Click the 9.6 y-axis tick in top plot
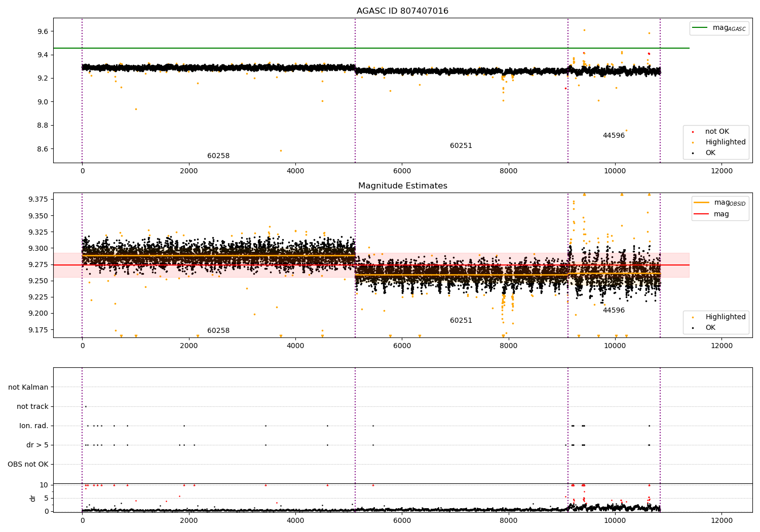 pos(43,31)
